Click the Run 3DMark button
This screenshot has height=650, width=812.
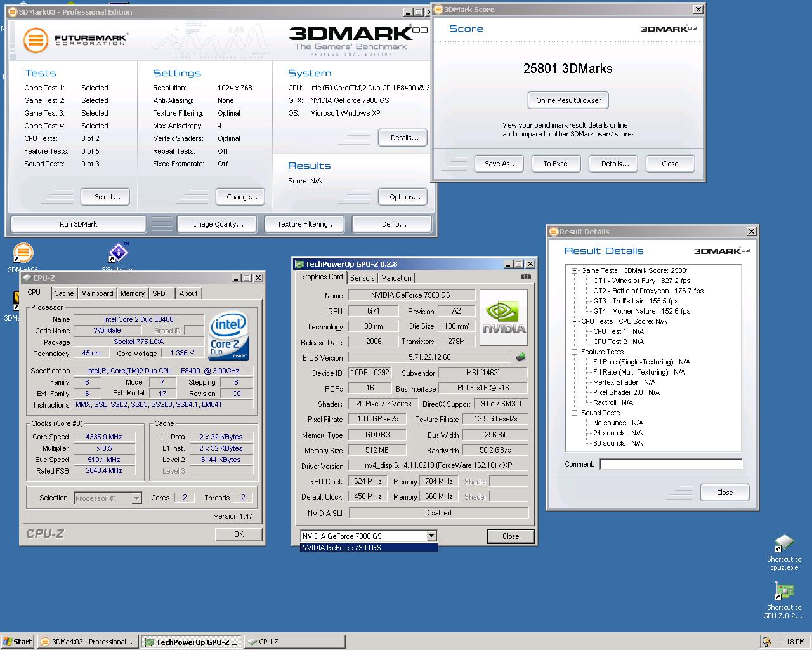pos(79,224)
